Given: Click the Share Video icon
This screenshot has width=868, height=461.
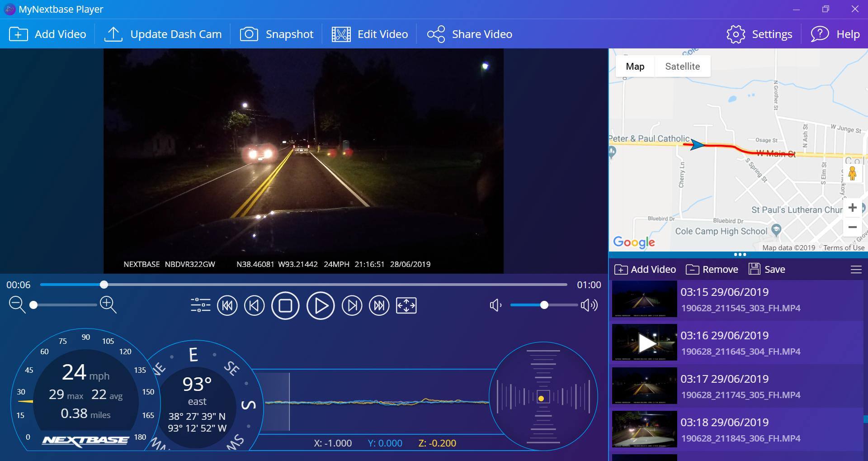Looking at the screenshot, I should tap(436, 34).
